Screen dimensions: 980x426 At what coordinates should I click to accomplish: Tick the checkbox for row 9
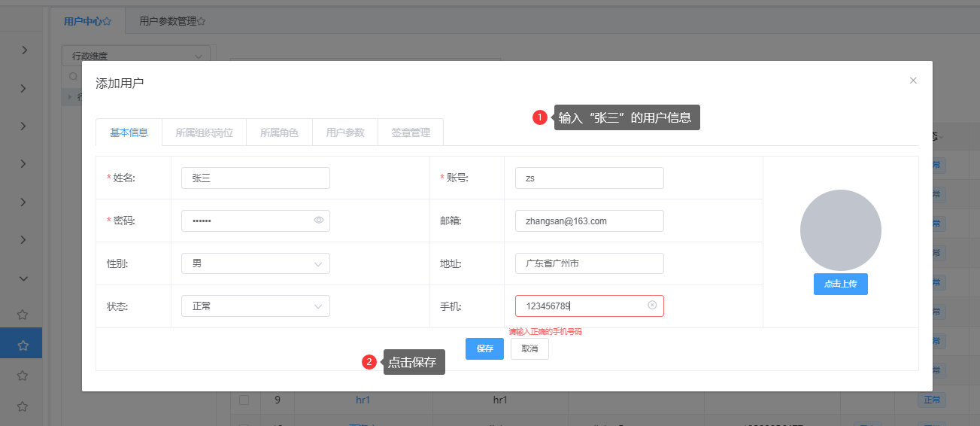tap(244, 400)
